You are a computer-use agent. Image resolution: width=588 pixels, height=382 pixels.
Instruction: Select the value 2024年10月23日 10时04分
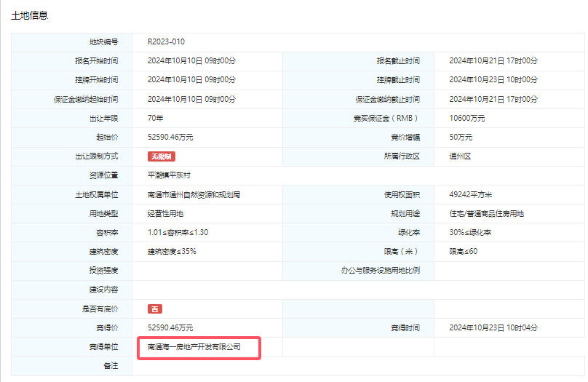(x=493, y=328)
